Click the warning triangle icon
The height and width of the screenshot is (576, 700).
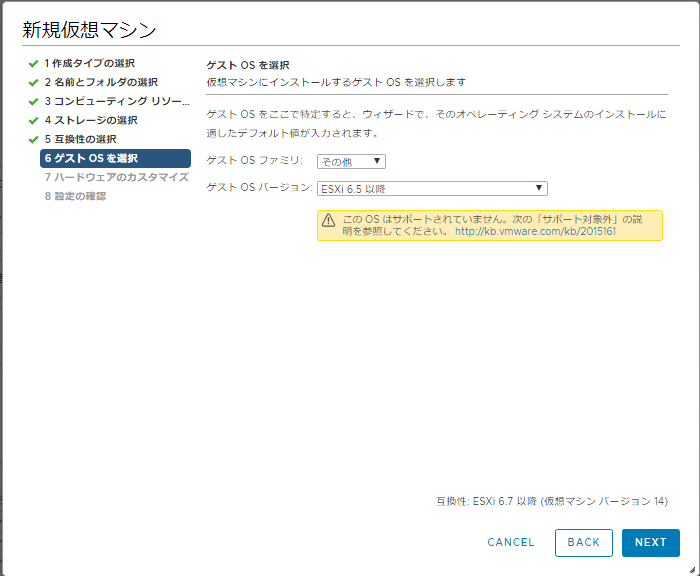point(329,220)
